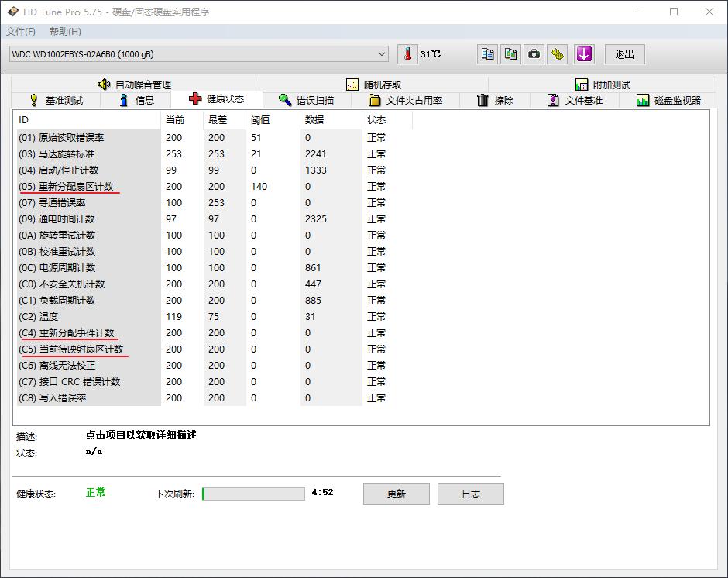Select row (05) 重新分配扇区计数
This screenshot has height=578, width=728.
tap(215, 186)
